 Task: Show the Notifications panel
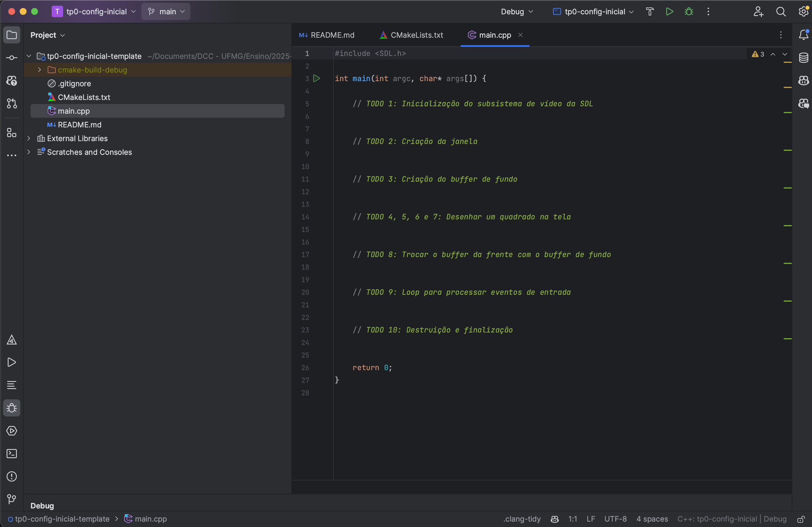[x=803, y=35]
